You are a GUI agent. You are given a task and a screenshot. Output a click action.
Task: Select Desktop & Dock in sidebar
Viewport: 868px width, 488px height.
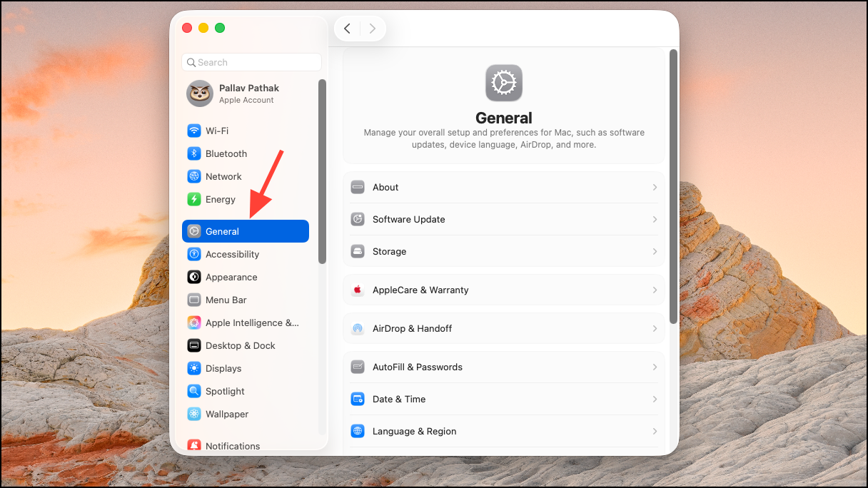point(246,345)
